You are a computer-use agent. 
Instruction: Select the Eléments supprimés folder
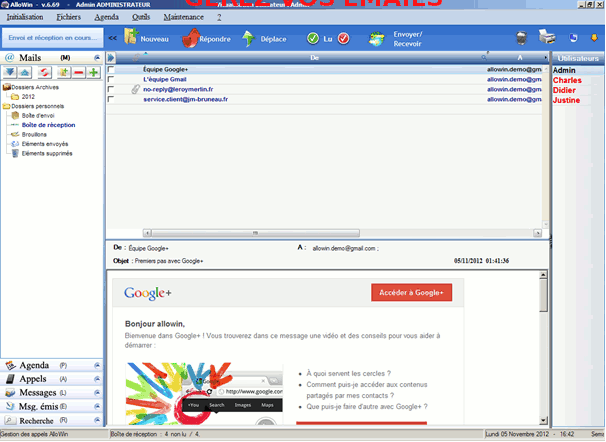pyautogui.click(x=47, y=153)
